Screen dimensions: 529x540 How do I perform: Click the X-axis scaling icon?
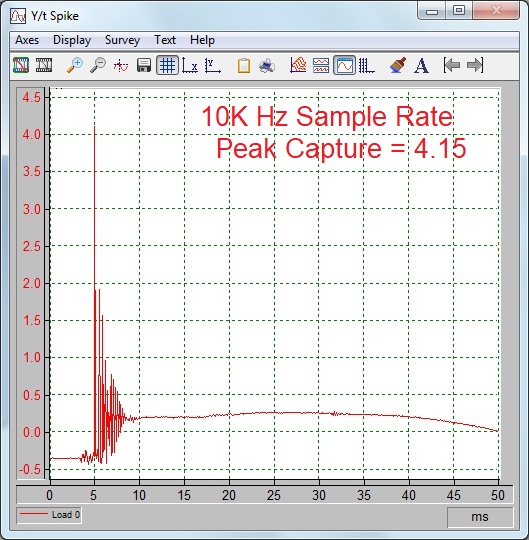pos(190,65)
